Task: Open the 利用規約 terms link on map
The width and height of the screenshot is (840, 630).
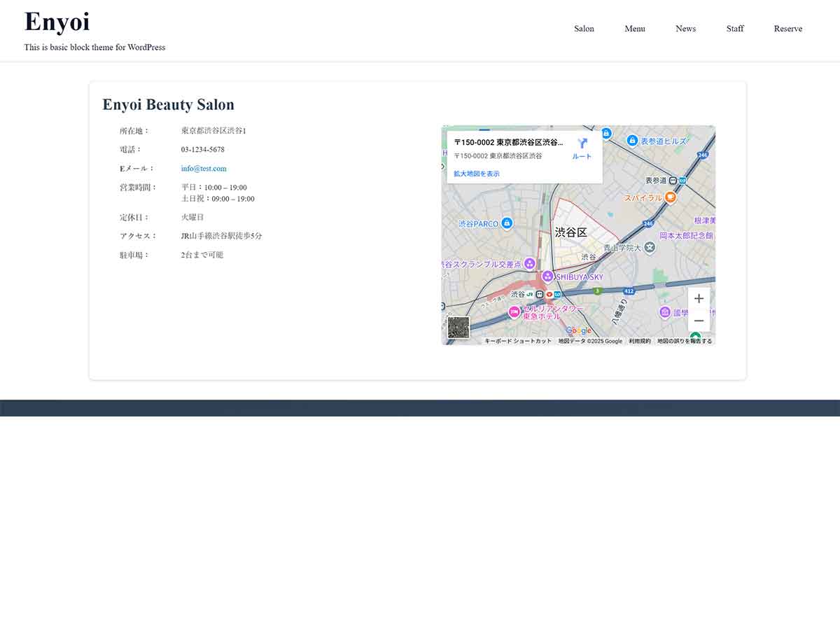Action: pos(639,341)
